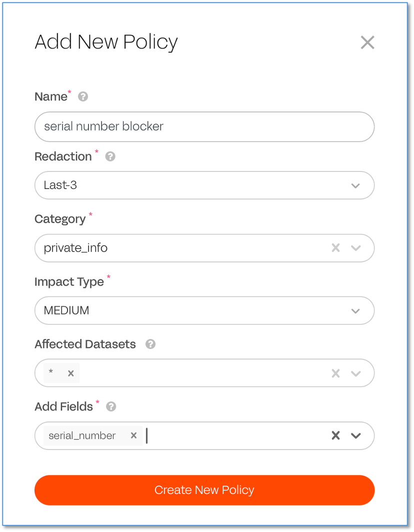Expand the Add Fields dropdown chevron
The image size is (414, 532).
[x=355, y=435]
